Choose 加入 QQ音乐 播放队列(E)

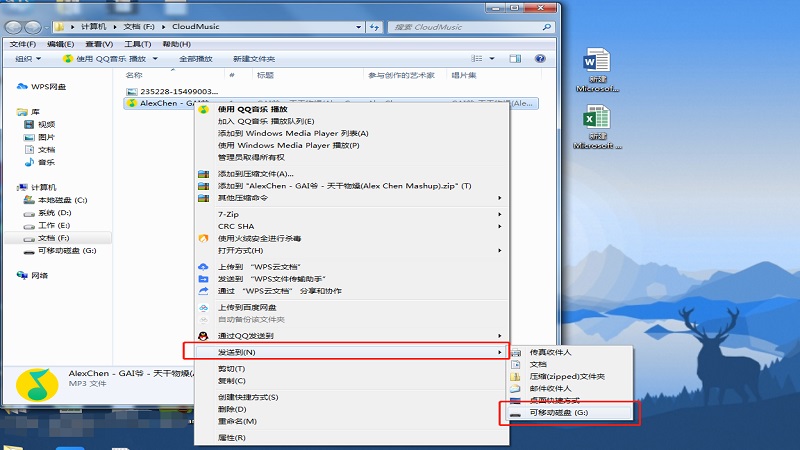tap(352, 121)
